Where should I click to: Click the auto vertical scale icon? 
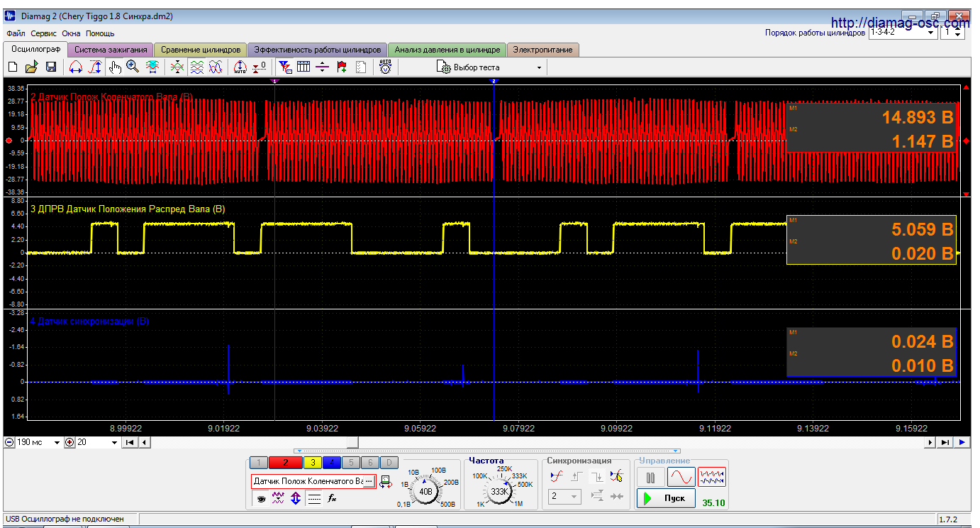point(240,67)
